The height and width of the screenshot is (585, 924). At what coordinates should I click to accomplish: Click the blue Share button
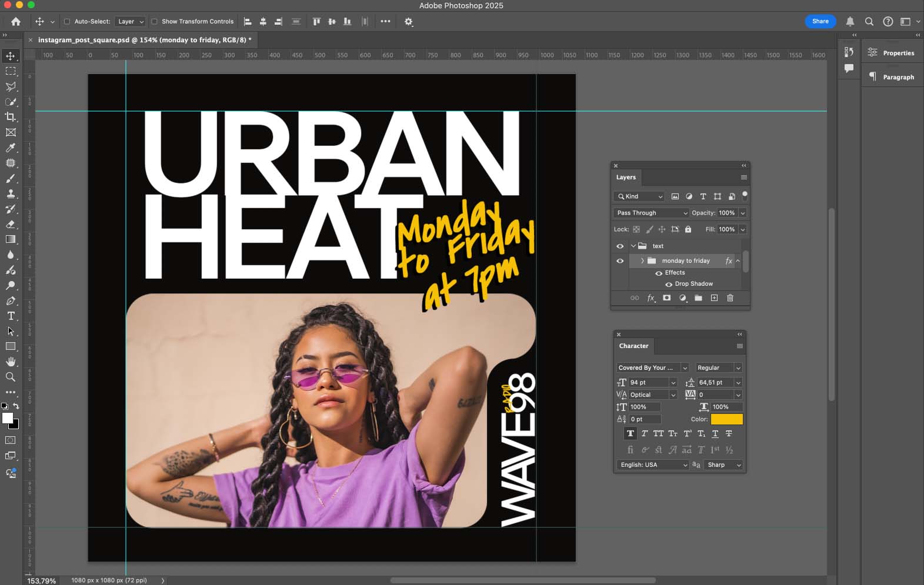tap(820, 21)
